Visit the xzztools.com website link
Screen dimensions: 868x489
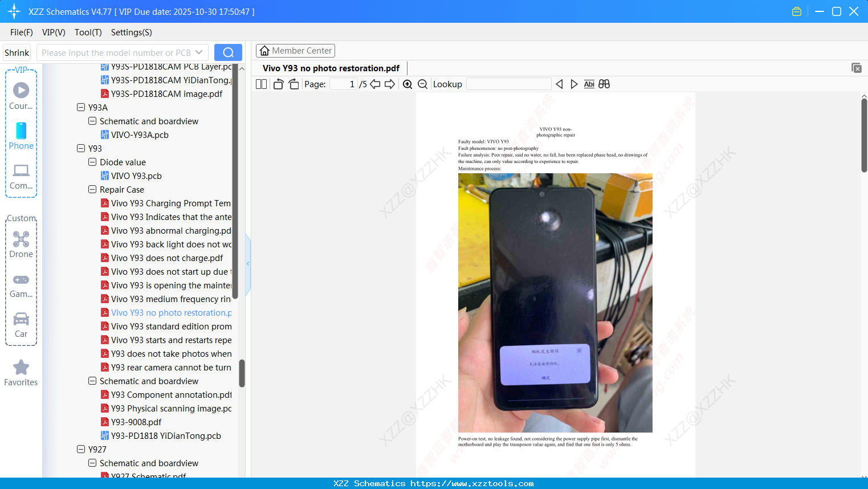click(x=434, y=483)
